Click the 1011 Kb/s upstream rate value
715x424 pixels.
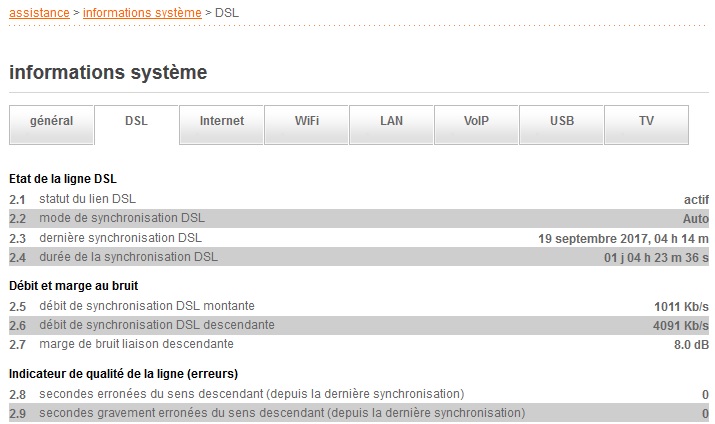pos(681,306)
